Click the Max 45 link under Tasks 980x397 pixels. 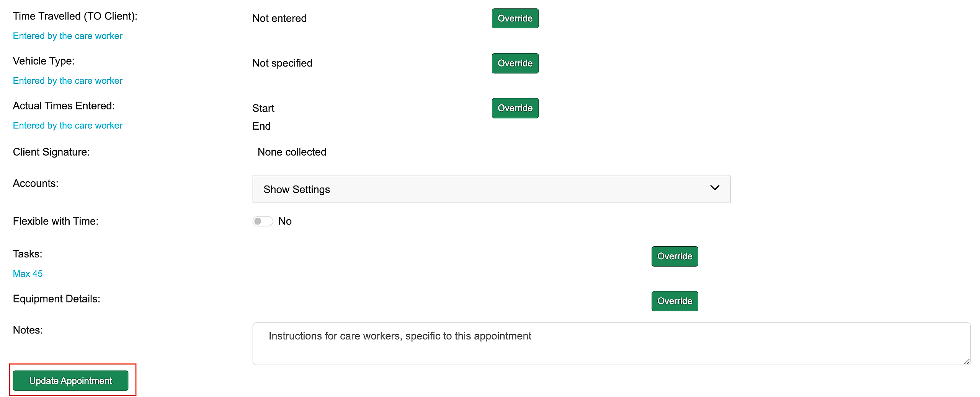point(28,274)
